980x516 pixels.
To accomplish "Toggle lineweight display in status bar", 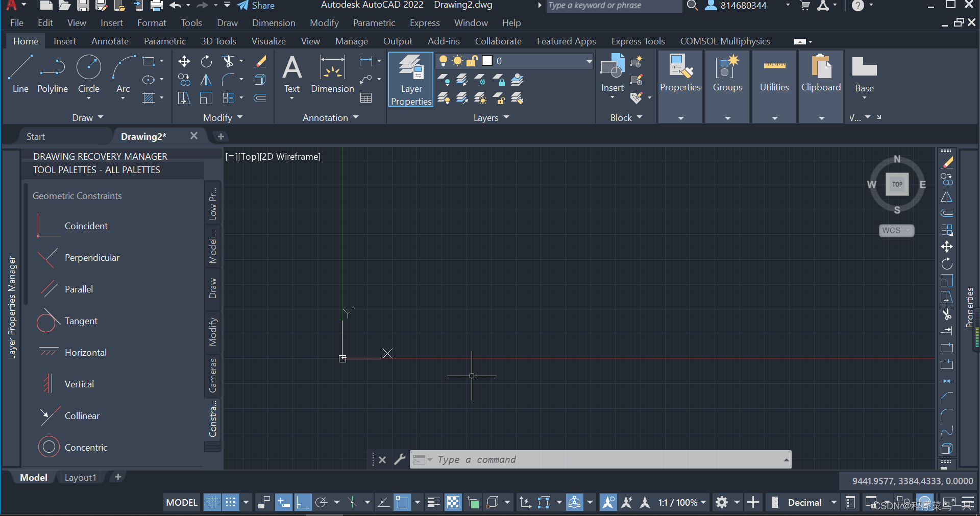I will (434, 503).
